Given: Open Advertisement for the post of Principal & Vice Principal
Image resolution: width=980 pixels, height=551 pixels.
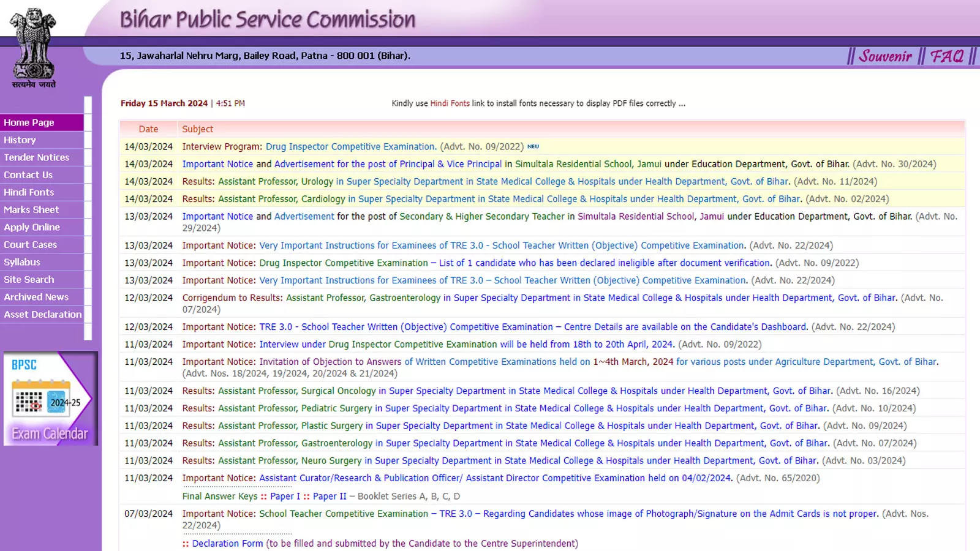Looking at the screenshot, I should (388, 164).
